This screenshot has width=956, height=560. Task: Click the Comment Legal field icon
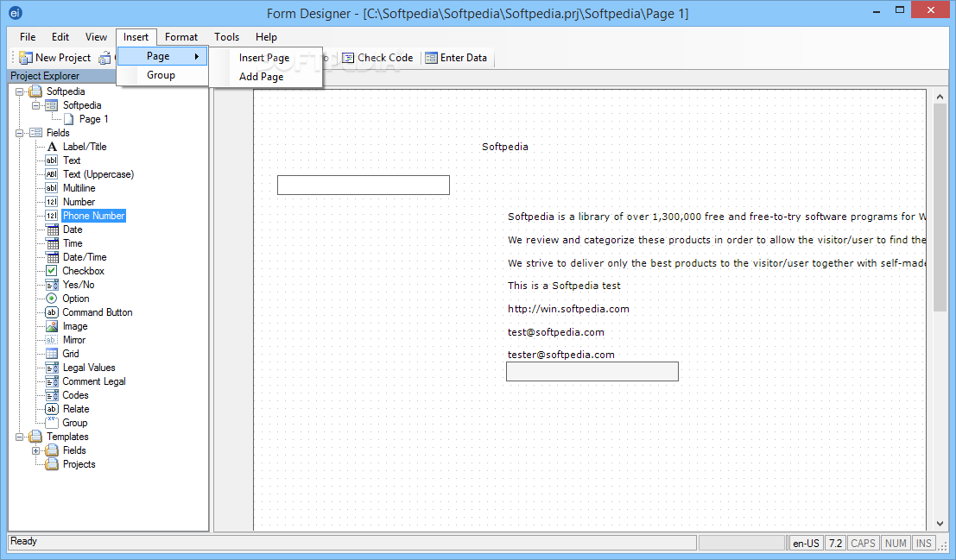(x=52, y=381)
